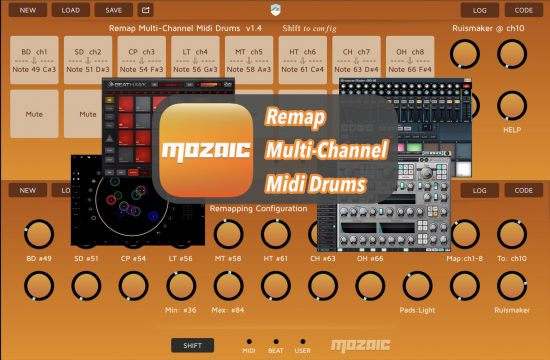Click the MIDI activity indicator dot
This screenshot has height=360, width=550.
pos(249,341)
